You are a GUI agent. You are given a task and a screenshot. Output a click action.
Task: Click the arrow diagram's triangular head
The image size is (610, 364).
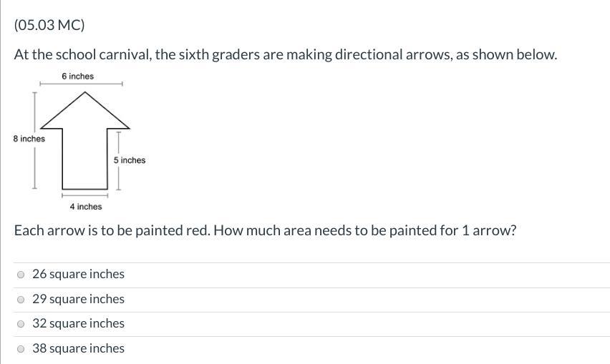[x=84, y=113]
